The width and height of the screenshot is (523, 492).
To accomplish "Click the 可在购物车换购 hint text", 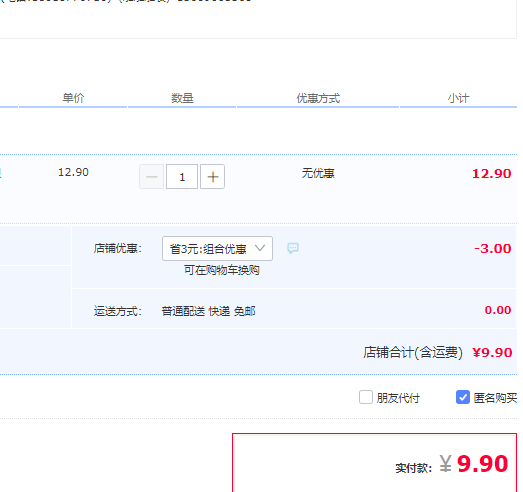I will 221,270.
